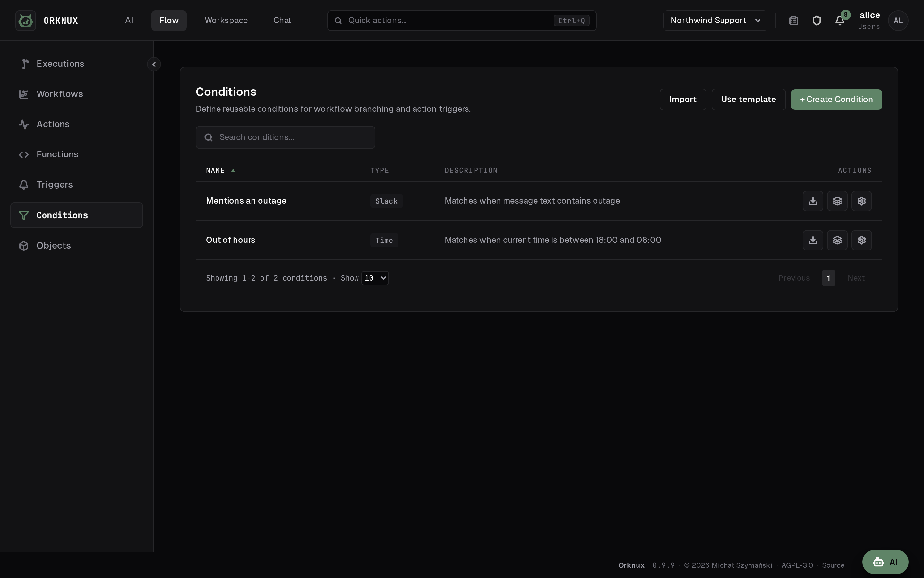Image resolution: width=924 pixels, height=578 pixels.
Task: Click the Next pagination button
Action: point(856,278)
